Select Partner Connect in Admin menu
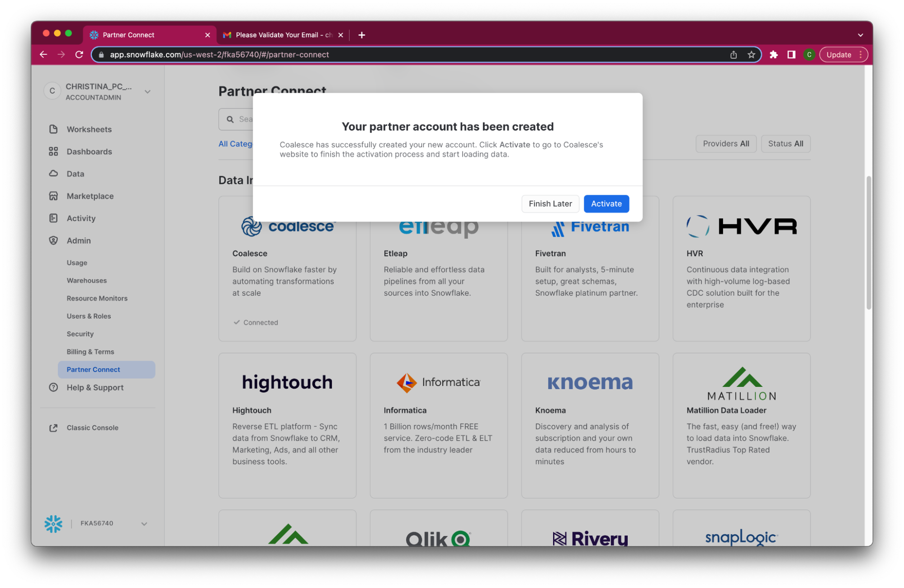 pos(93,370)
